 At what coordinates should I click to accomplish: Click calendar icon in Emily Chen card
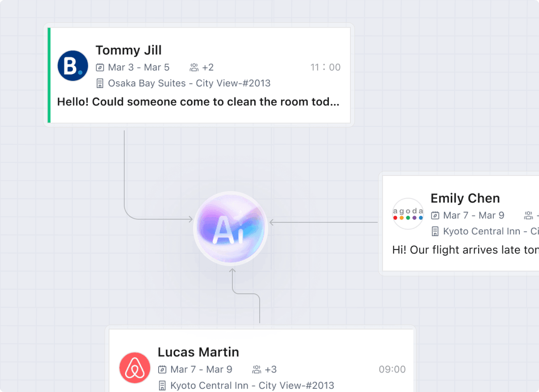click(435, 216)
